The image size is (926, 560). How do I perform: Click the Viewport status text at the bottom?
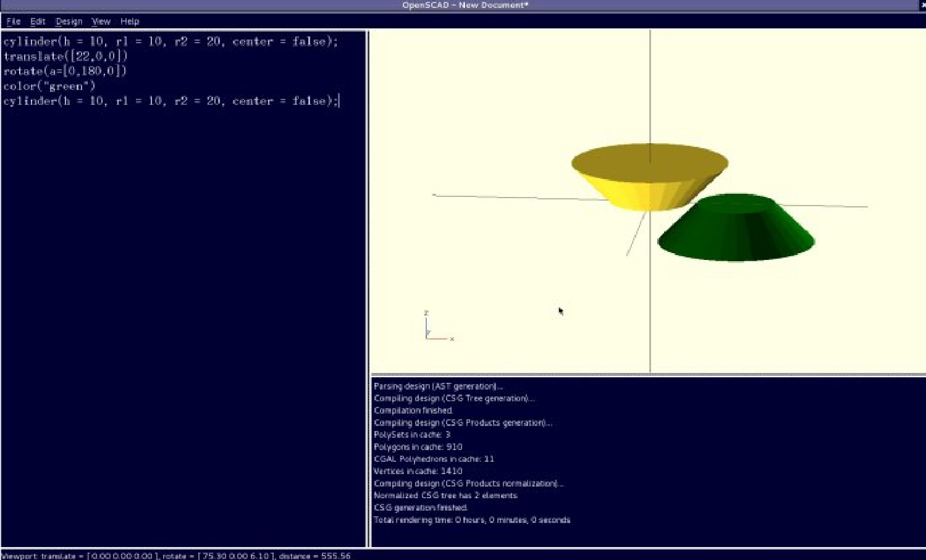point(175,556)
